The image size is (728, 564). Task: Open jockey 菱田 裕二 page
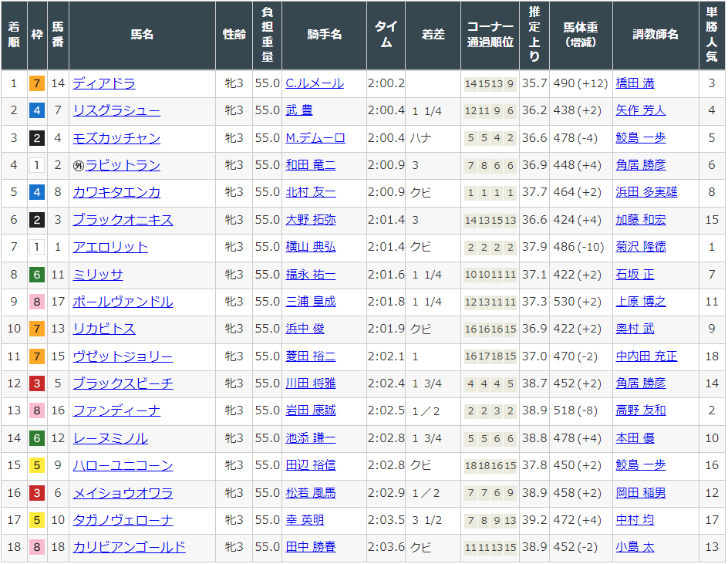click(x=311, y=356)
